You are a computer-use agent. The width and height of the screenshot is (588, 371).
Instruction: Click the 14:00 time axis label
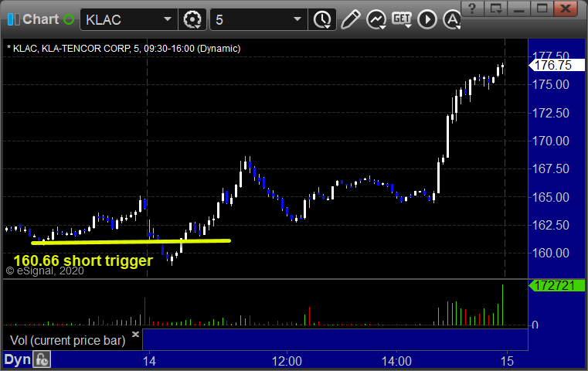click(396, 361)
